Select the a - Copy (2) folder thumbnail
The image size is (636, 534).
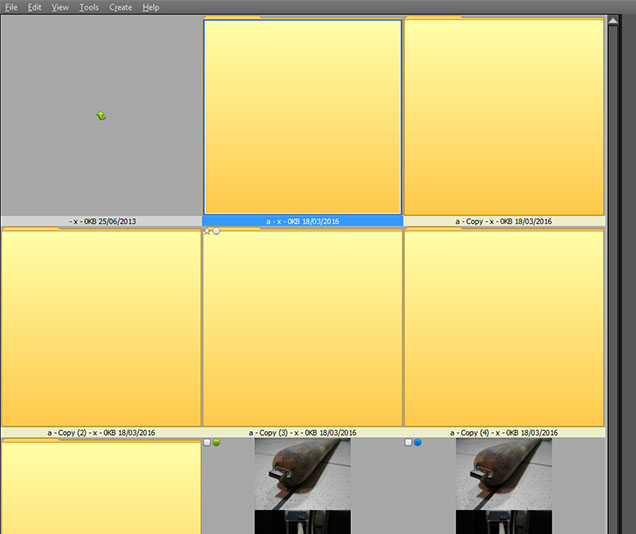coord(101,327)
